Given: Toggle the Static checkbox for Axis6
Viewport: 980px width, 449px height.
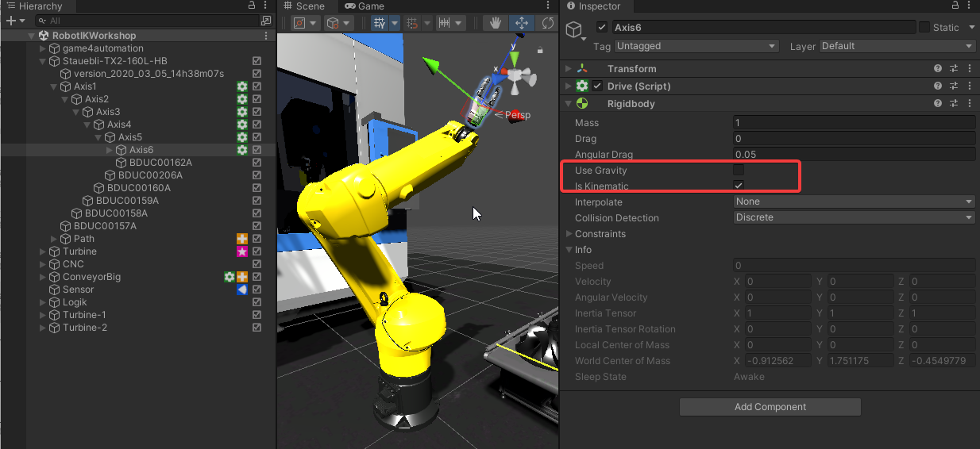Looking at the screenshot, I should pos(924,28).
